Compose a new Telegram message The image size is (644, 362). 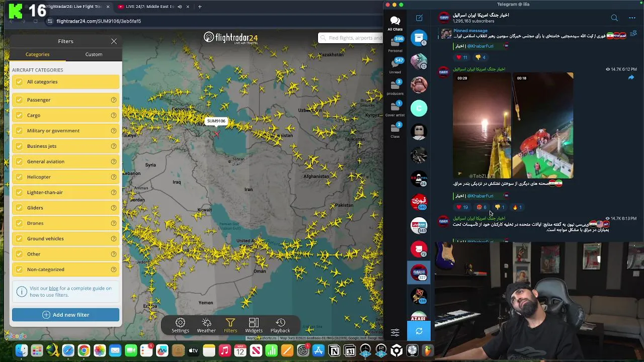click(419, 18)
